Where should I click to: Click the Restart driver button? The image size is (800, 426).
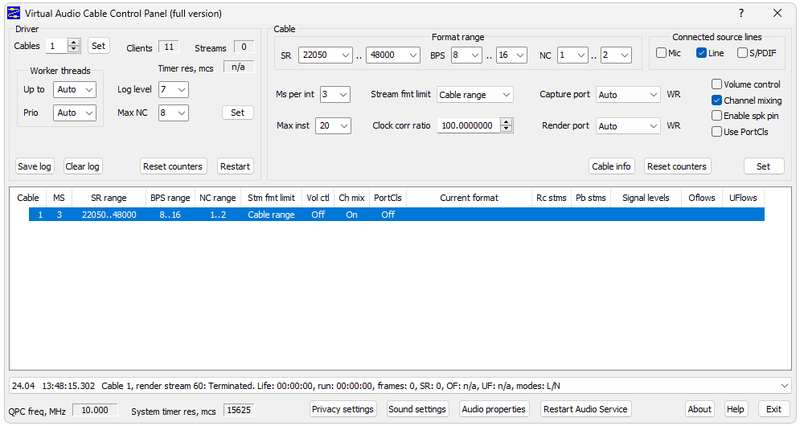pos(235,166)
